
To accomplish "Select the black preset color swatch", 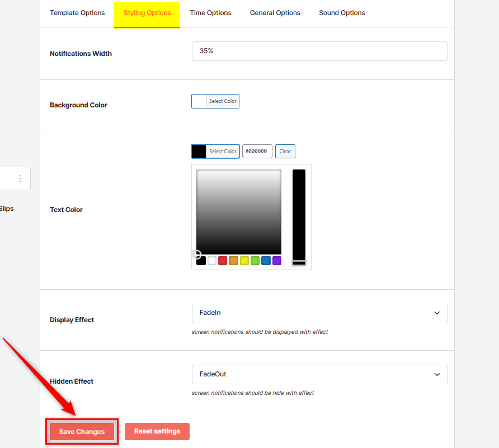I will (x=201, y=260).
